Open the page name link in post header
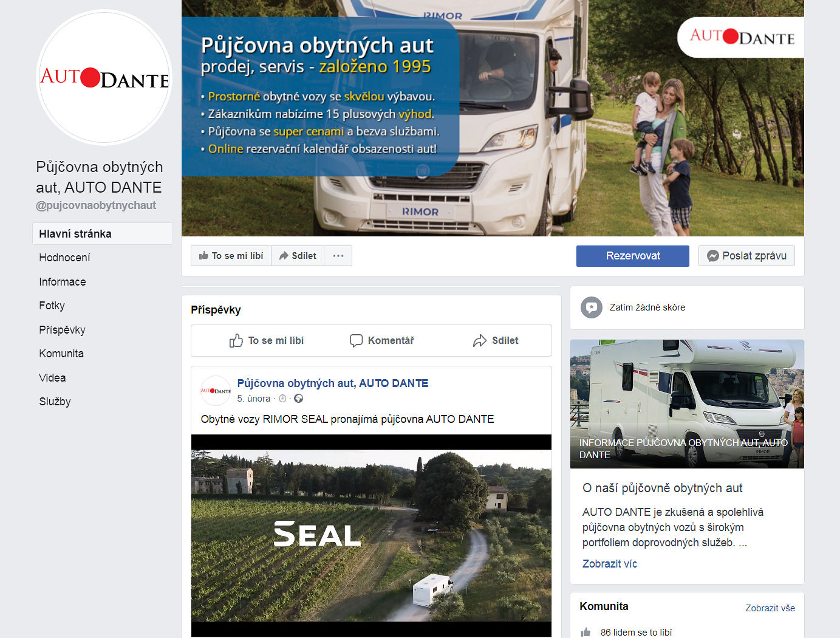Image resolution: width=840 pixels, height=638 pixels. 332,383
